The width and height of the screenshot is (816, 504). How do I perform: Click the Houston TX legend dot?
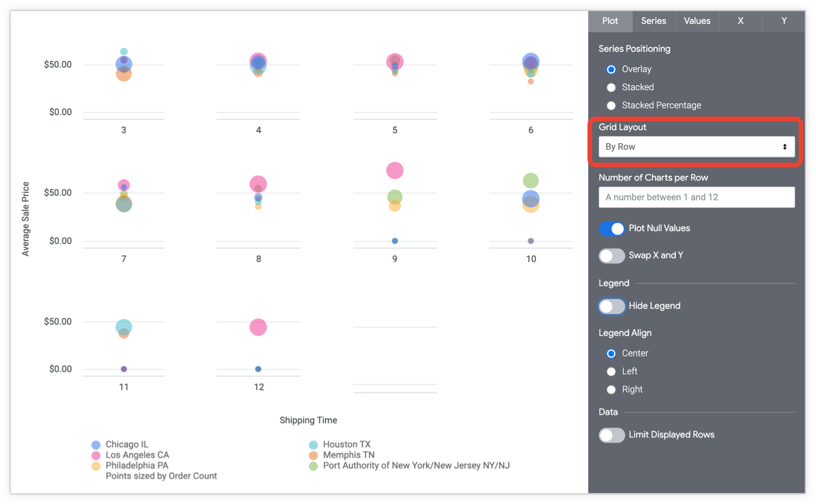click(x=313, y=445)
